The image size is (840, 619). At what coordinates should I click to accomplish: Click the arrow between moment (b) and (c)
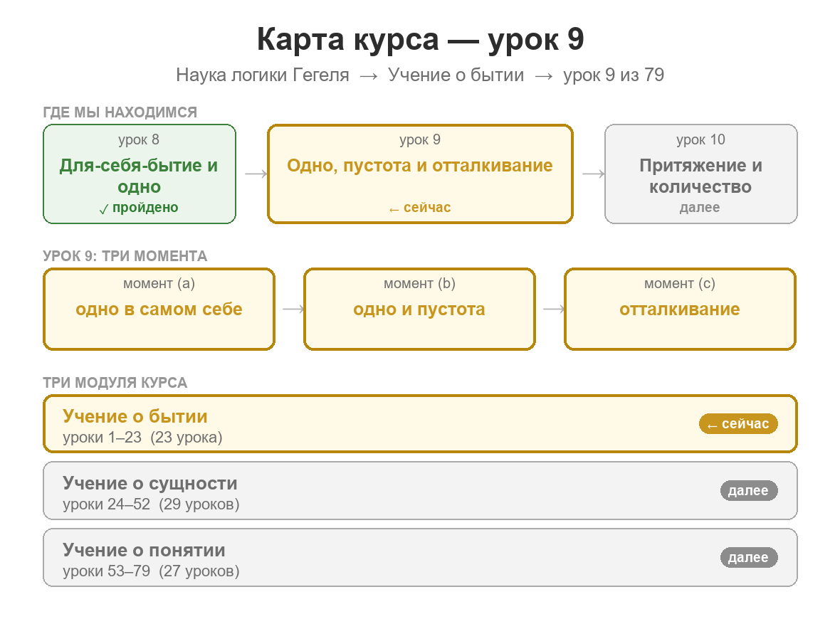pos(554,309)
